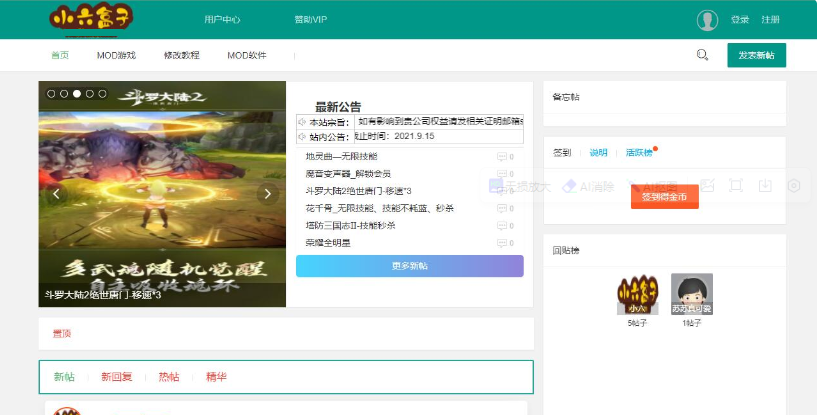Click the 5帖子 count under 小六
The height and width of the screenshot is (415, 817).
pyautogui.click(x=637, y=323)
